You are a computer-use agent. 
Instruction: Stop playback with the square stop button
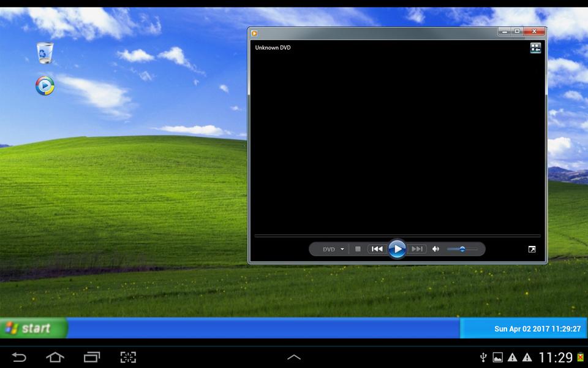tap(358, 249)
